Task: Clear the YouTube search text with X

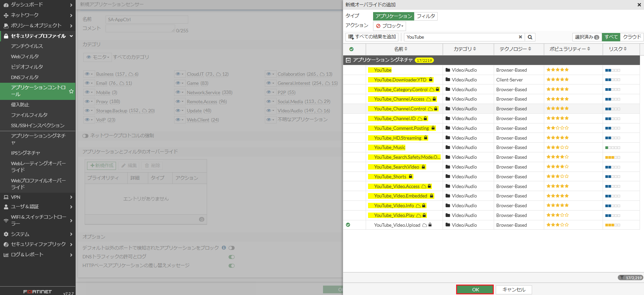Action: (520, 37)
